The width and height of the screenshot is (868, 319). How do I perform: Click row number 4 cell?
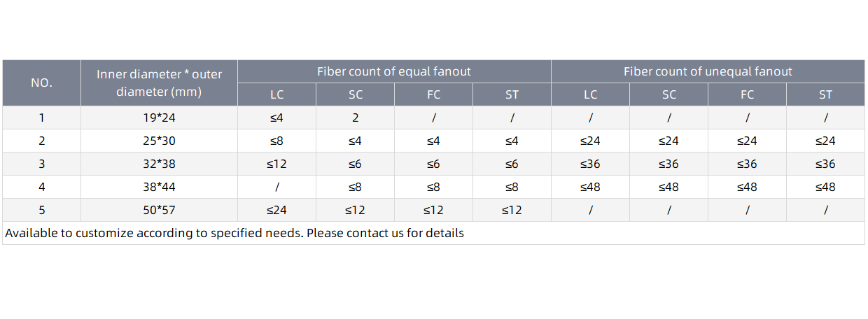[42, 187]
